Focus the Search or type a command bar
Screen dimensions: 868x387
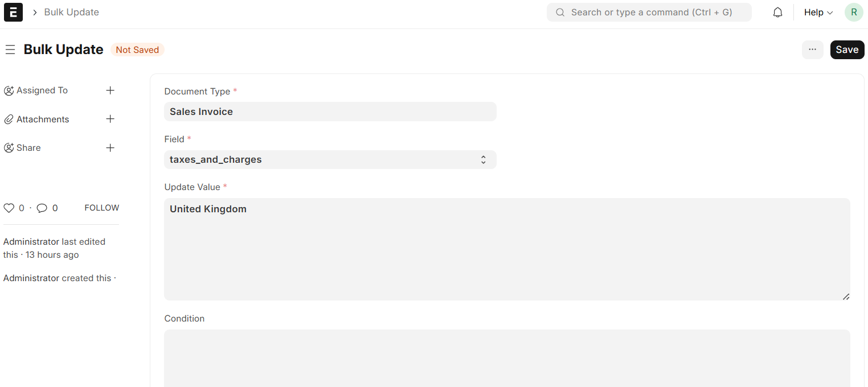[x=649, y=12]
